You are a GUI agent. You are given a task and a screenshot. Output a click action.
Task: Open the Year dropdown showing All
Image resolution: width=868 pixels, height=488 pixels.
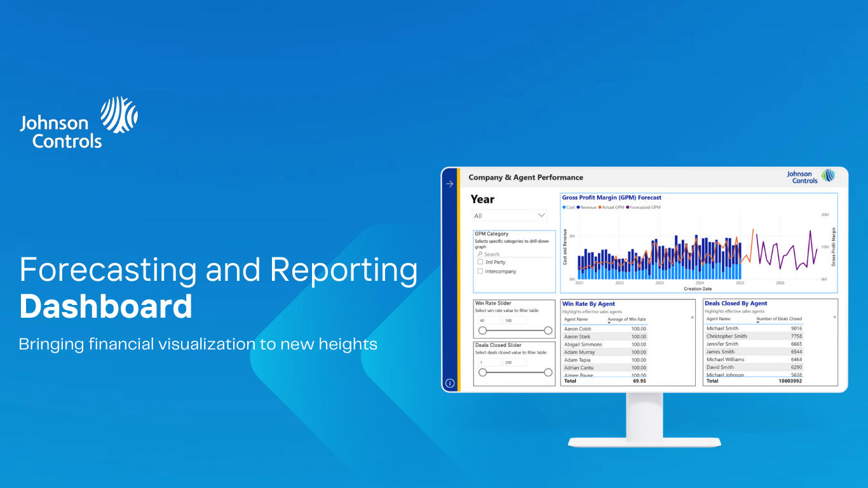509,215
